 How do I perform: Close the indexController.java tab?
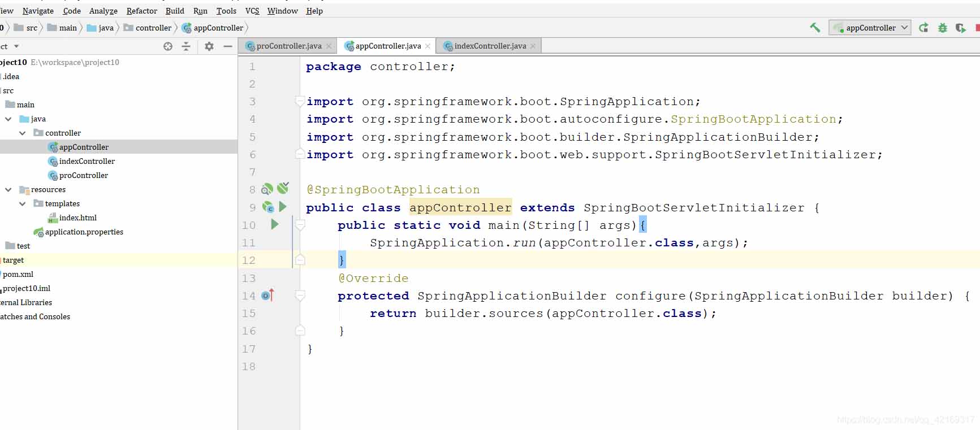[533, 46]
